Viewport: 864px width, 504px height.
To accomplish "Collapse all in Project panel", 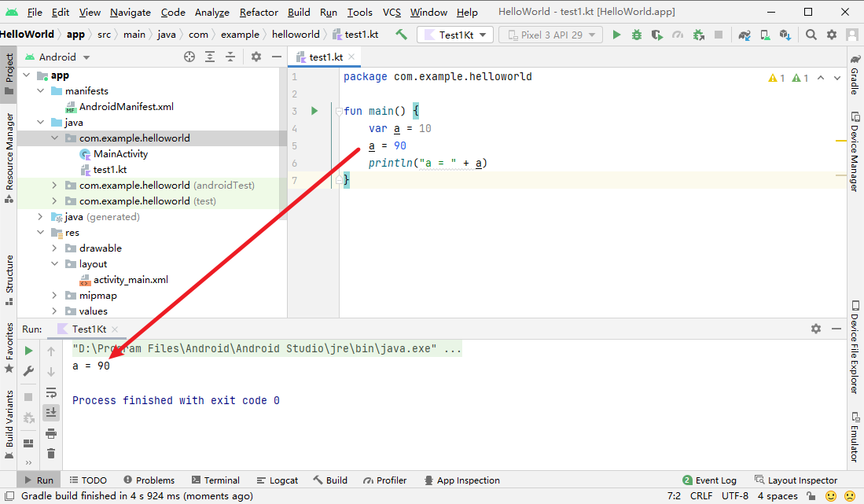I will (x=230, y=57).
